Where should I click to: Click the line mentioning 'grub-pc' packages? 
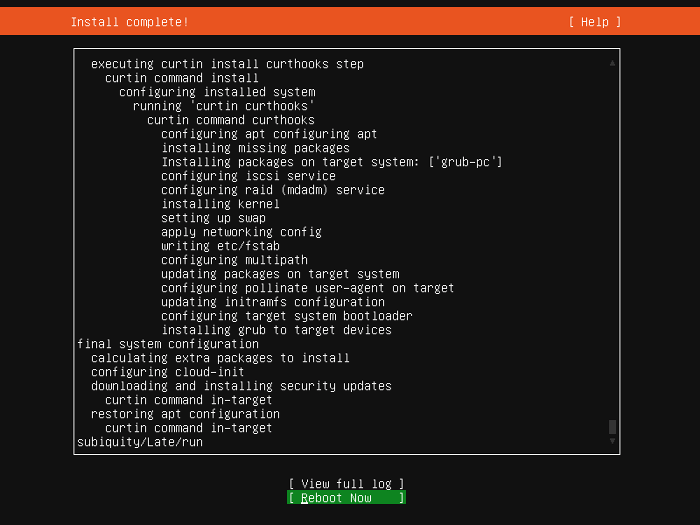click(332, 162)
